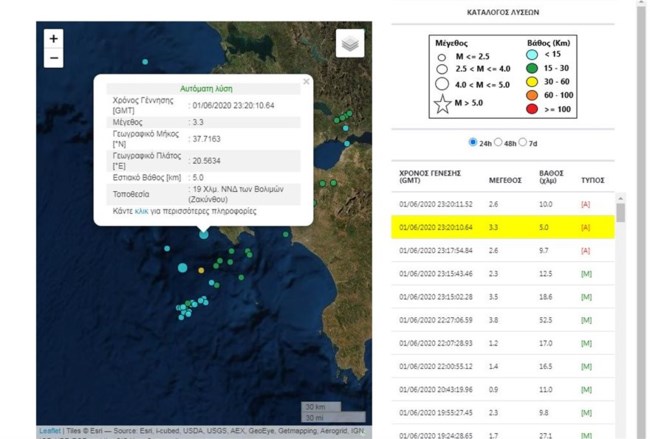650x439 pixels.
Task: Select the 22:27:06.59 magnitude 3.8 row
Action: pyautogui.click(x=500, y=319)
